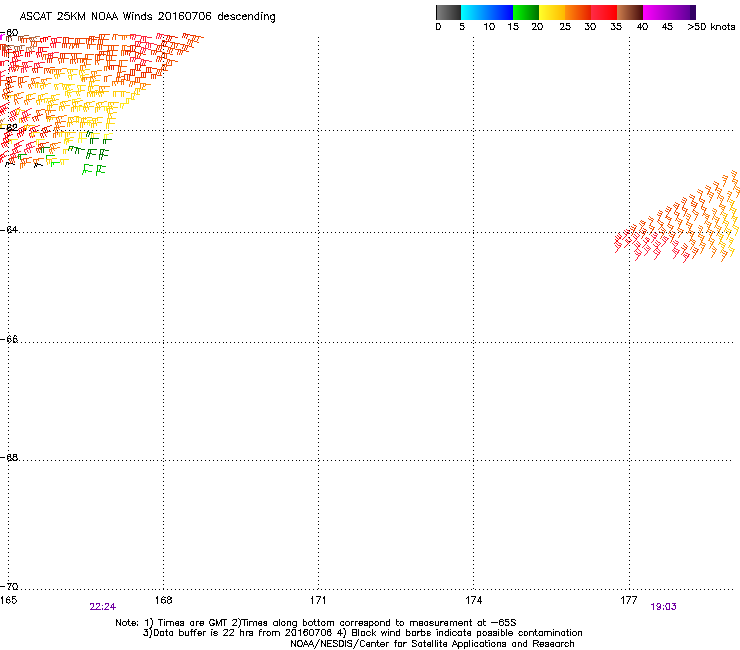Viewport: 740px width, 650px height.
Task: Click the '165' longitude label
Action: [8, 600]
